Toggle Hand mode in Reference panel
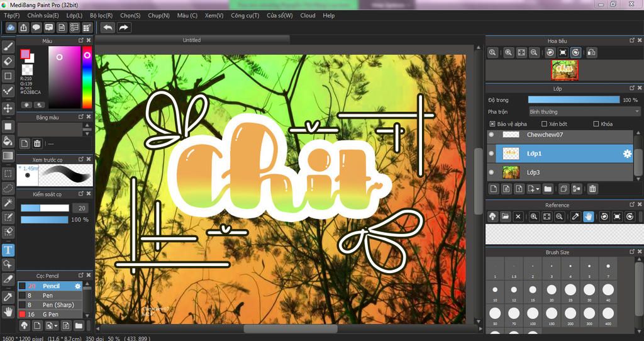This screenshot has width=644, height=341. 589,216
